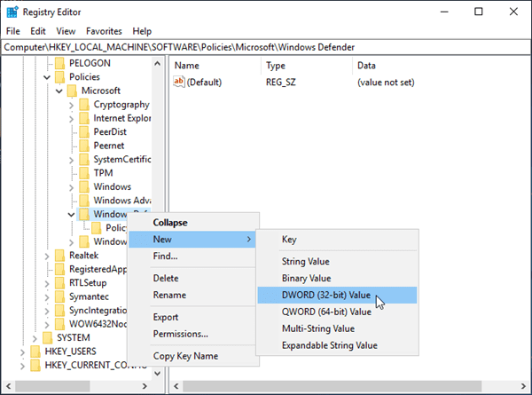Click the Peernet folder icon

coord(84,146)
